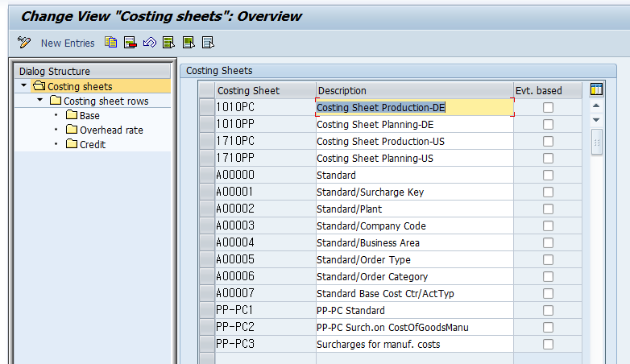The image size is (630, 364).
Task: Click description Standard/Order Category
Action: pos(415,276)
